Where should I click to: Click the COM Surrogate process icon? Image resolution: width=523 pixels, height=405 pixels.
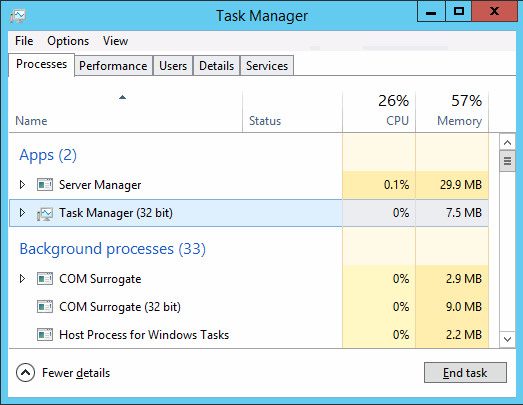pyautogui.click(x=45, y=279)
